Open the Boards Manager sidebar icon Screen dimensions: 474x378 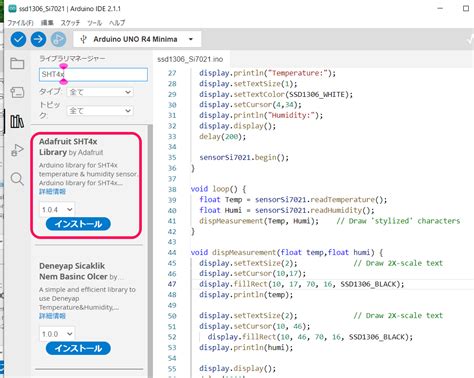click(17, 92)
